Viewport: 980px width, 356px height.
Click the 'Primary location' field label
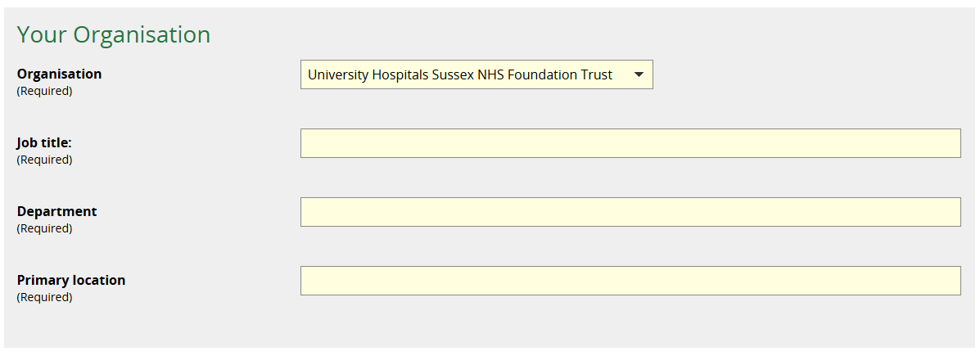click(x=71, y=280)
